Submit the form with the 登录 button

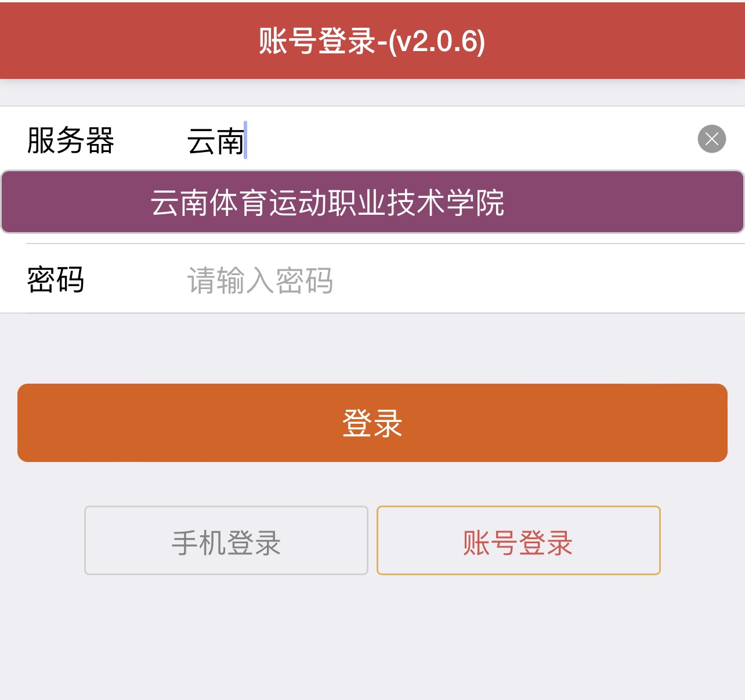click(x=372, y=423)
